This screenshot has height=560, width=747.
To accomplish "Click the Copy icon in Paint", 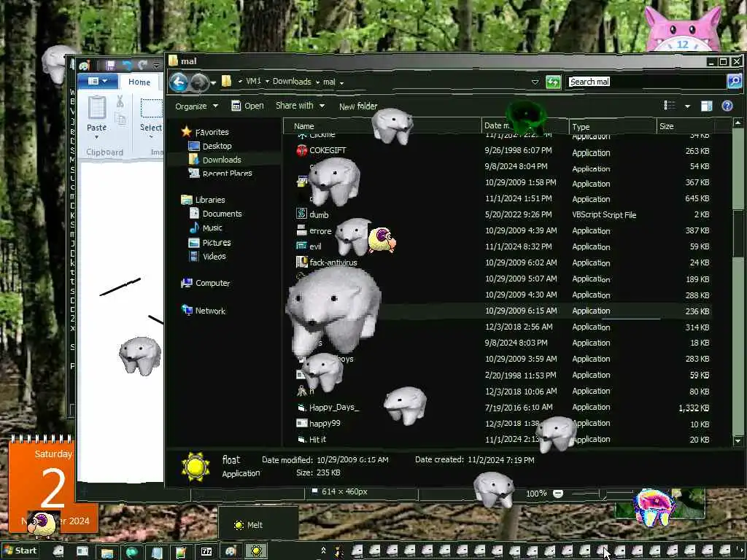I will click(121, 119).
